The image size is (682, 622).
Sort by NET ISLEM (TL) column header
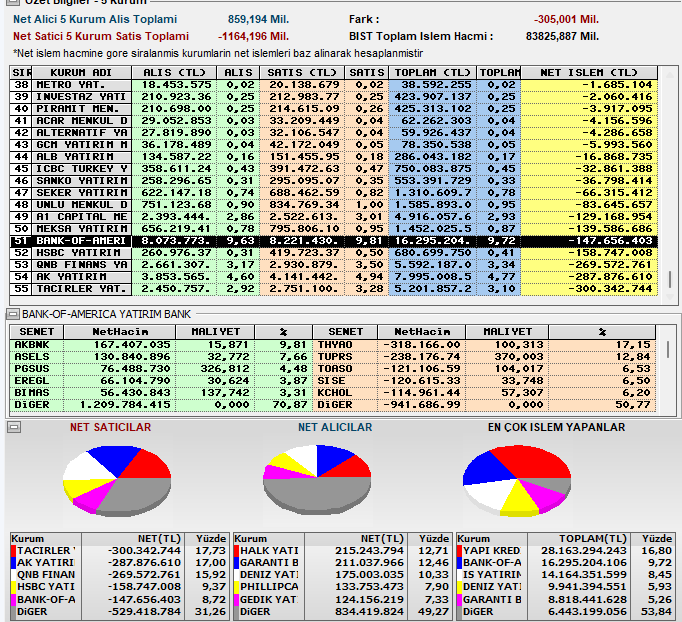coord(588,72)
